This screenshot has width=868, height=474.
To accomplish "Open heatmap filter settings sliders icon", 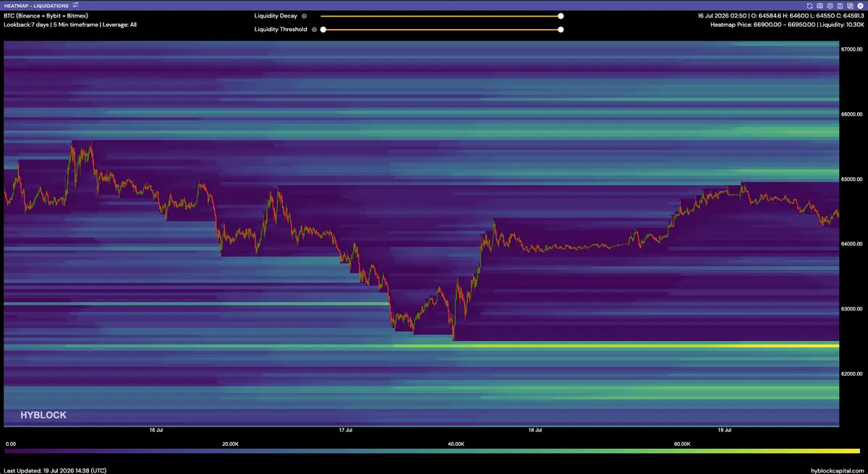I will point(76,5).
